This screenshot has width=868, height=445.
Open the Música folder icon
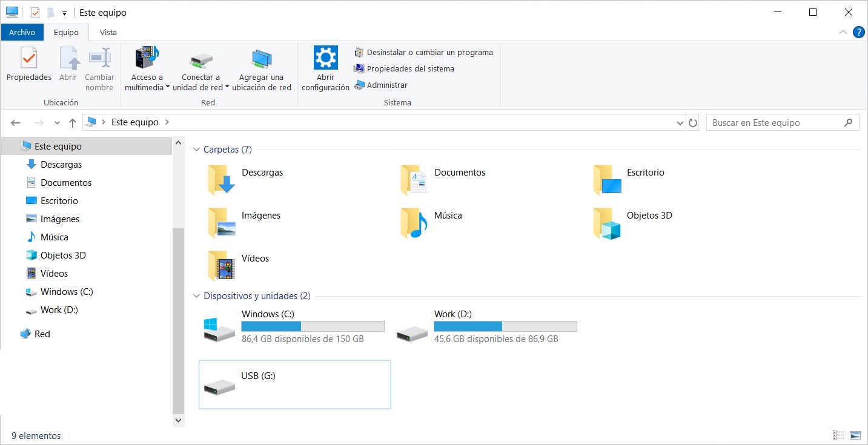click(414, 223)
